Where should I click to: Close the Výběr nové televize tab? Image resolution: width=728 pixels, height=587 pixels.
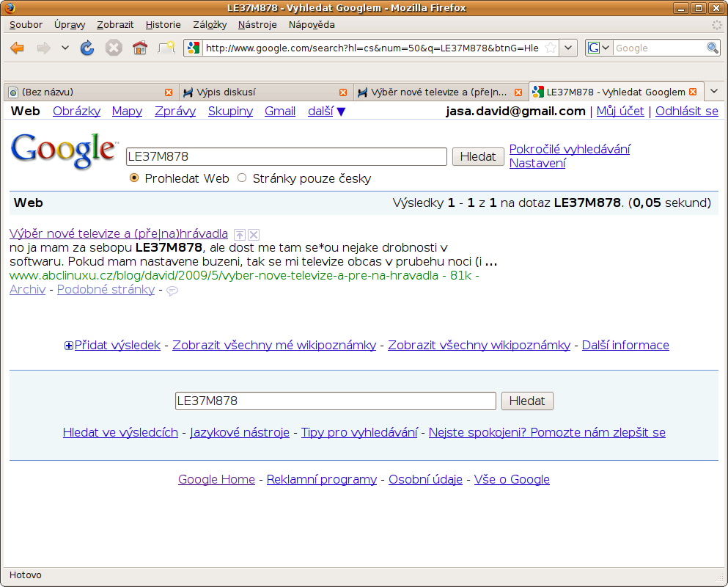pos(518,92)
